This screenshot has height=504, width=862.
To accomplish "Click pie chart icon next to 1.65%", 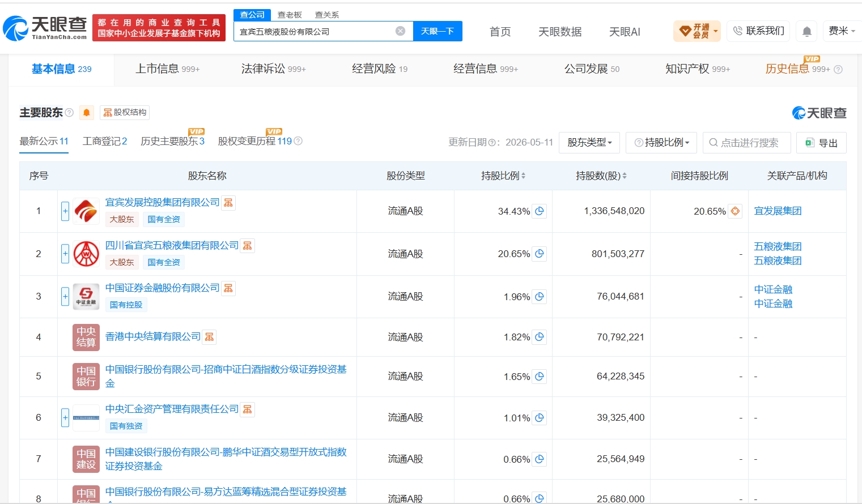I will click(540, 377).
